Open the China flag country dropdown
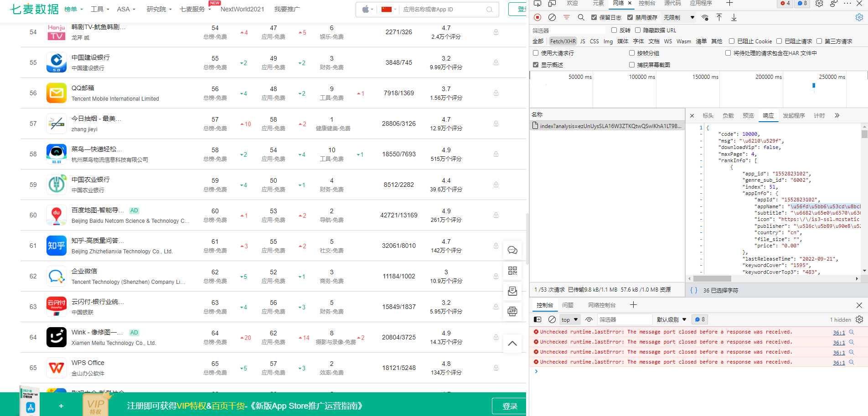Image resolution: width=868 pixels, height=416 pixels. pos(389,9)
